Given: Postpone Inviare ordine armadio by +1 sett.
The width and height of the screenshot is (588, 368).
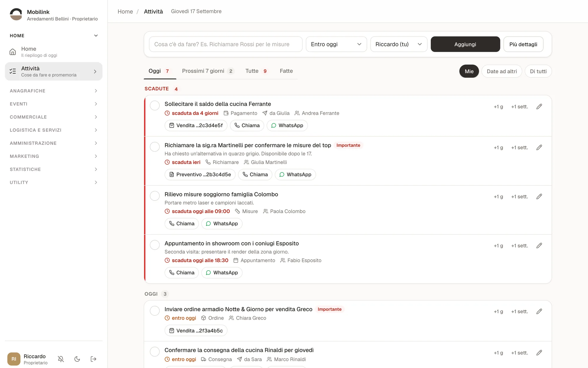Looking at the screenshot, I should click(x=519, y=311).
